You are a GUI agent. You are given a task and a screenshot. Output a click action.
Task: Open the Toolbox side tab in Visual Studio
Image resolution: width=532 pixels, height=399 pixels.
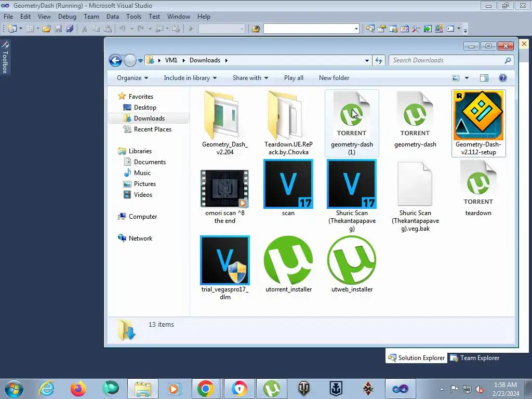tap(5, 57)
